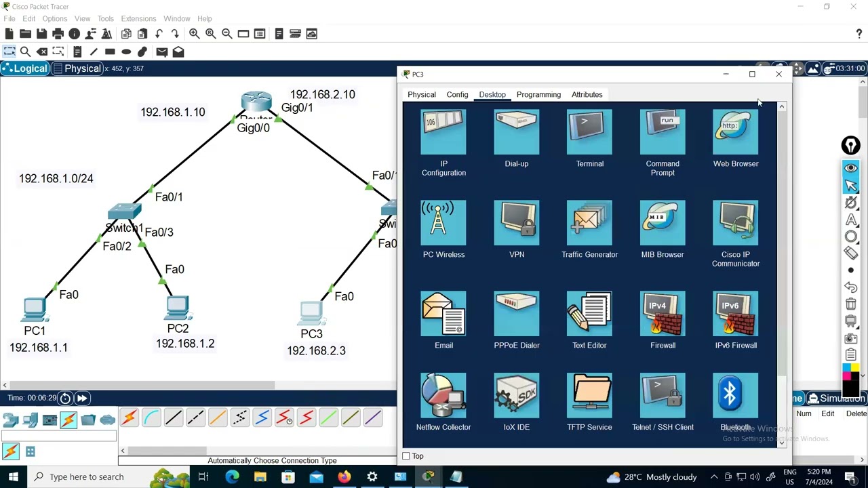
Task: Select the Place Note tool
Action: point(77,52)
